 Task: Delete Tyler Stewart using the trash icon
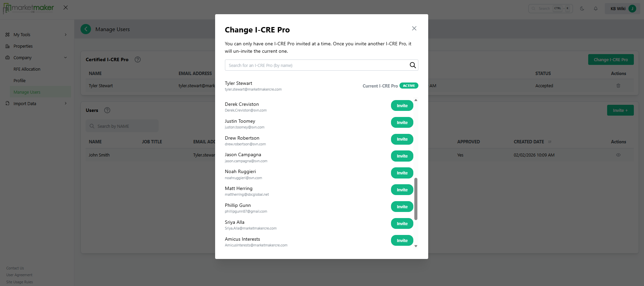click(618, 86)
